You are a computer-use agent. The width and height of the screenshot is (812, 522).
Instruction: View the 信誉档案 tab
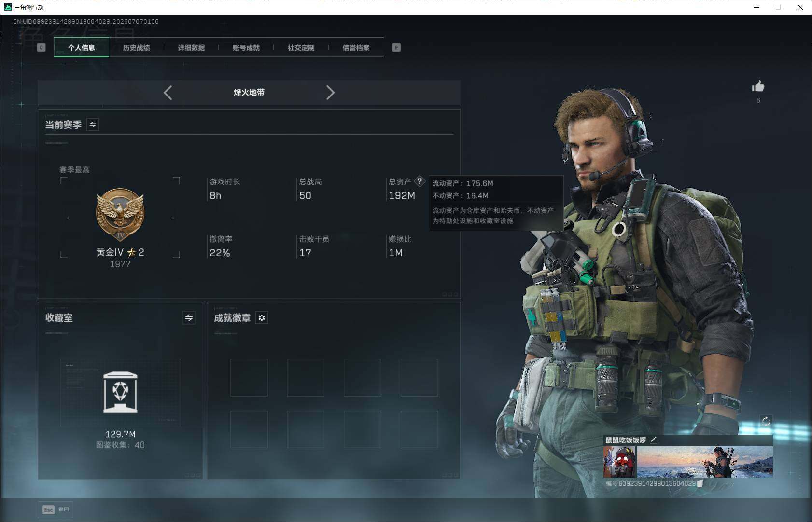356,47
